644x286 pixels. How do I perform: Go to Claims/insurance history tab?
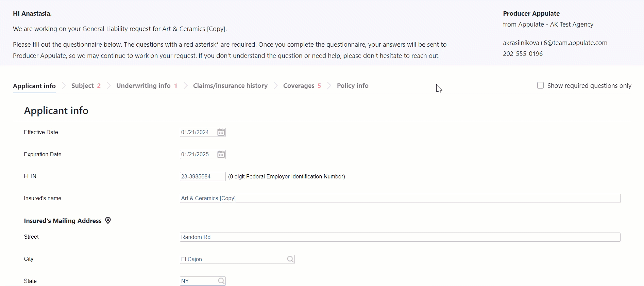tap(230, 86)
